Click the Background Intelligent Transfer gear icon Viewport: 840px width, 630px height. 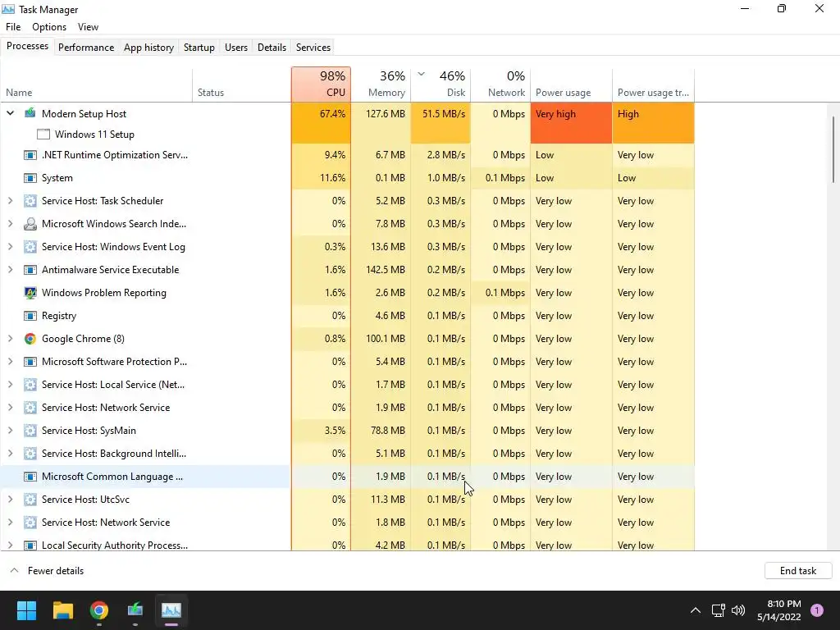30,454
